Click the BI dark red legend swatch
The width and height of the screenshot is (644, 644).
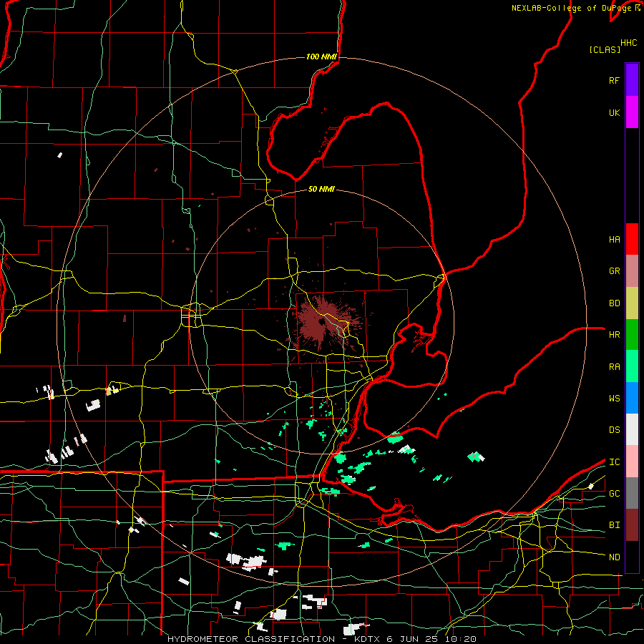(x=632, y=525)
